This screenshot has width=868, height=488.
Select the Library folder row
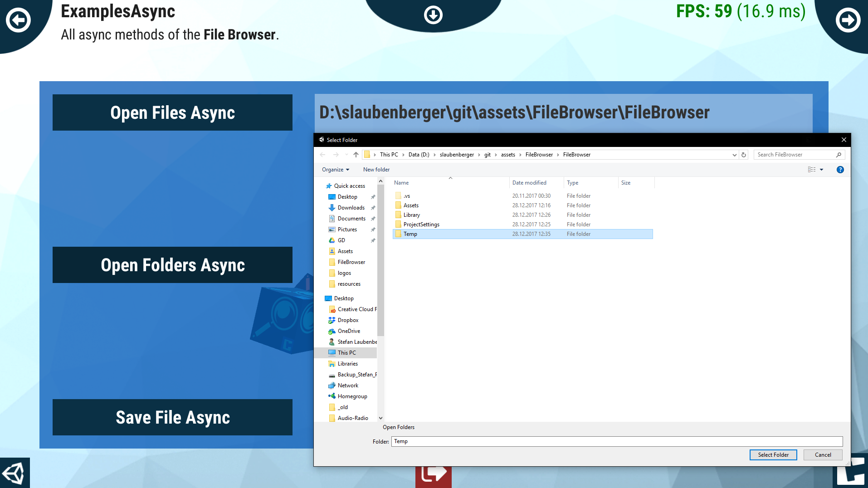(522, 215)
